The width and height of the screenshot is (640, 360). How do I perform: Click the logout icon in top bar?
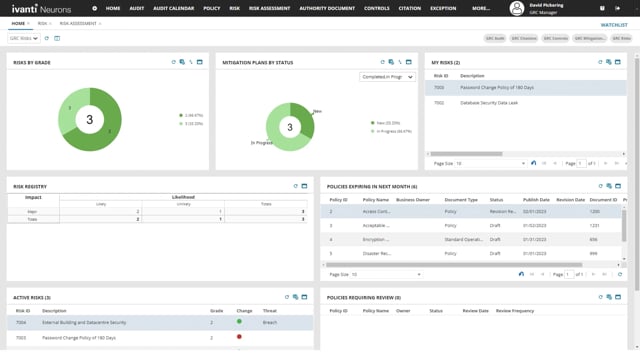617,8
